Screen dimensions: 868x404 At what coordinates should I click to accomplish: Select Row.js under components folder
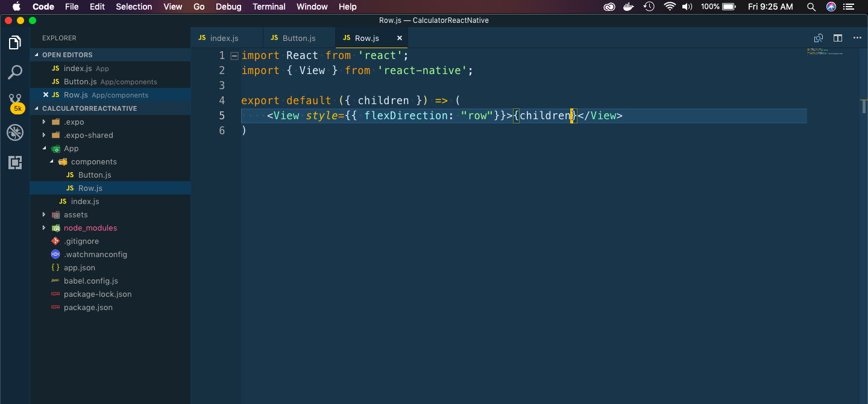tap(110, 188)
